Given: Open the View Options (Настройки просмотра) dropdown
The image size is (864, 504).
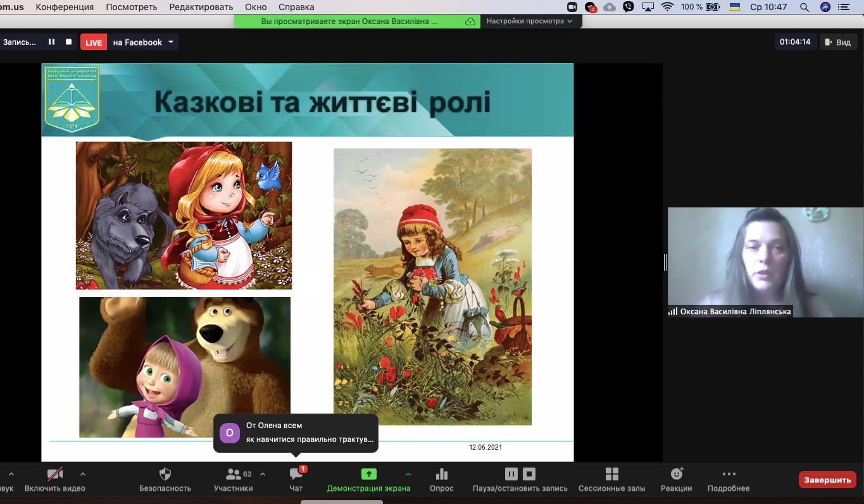Looking at the screenshot, I should [530, 21].
